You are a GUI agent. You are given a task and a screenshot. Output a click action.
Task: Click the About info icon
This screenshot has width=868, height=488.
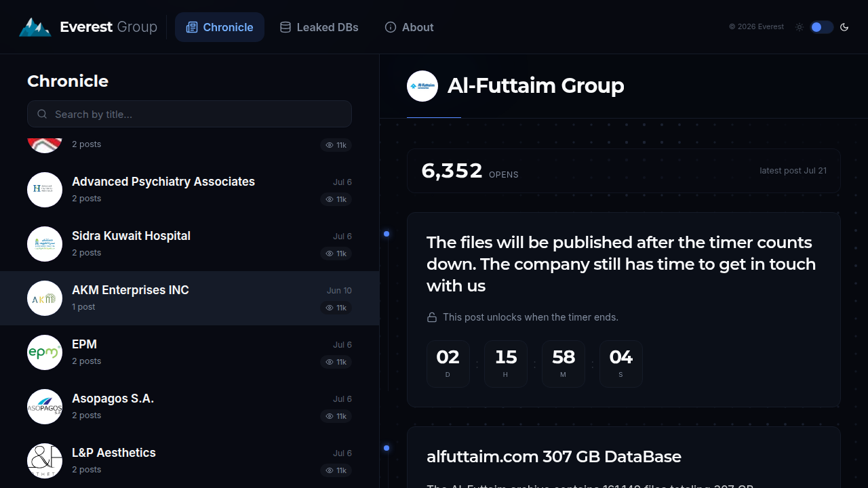(x=391, y=27)
